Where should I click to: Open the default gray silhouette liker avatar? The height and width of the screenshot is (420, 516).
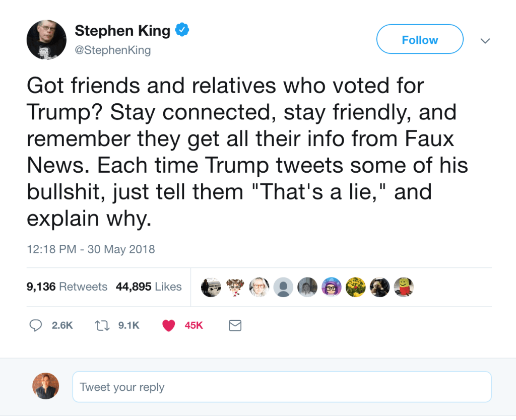tap(283, 287)
